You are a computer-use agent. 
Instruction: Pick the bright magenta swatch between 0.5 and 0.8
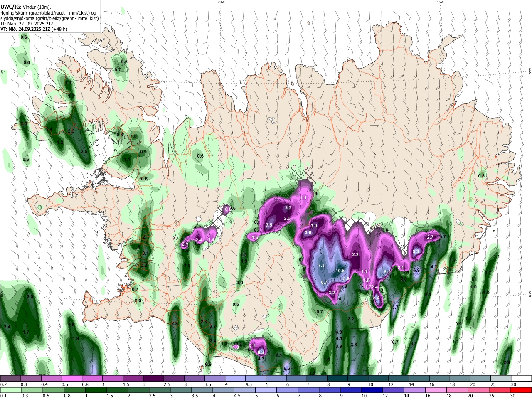click(x=71, y=378)
